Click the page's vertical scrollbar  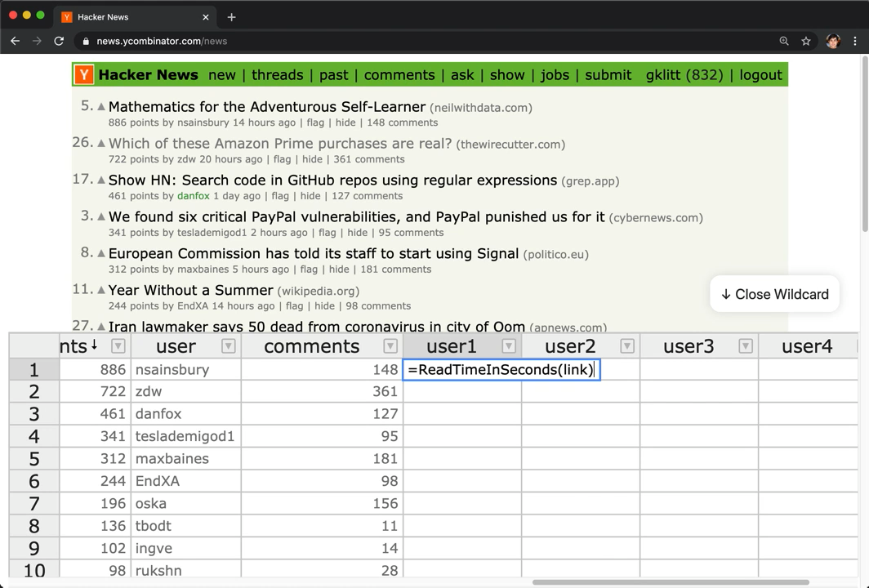pyautogui.click(x=865, y=144)
